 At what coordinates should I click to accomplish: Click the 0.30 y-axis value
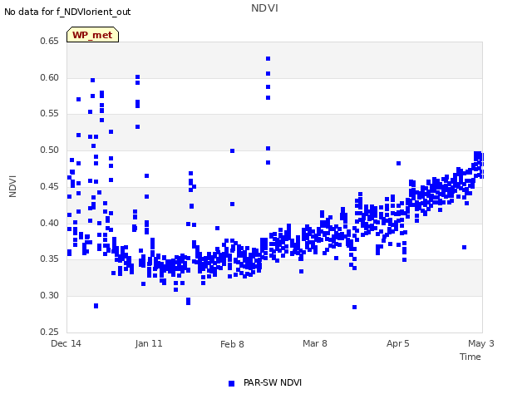[x=49, y=296]
